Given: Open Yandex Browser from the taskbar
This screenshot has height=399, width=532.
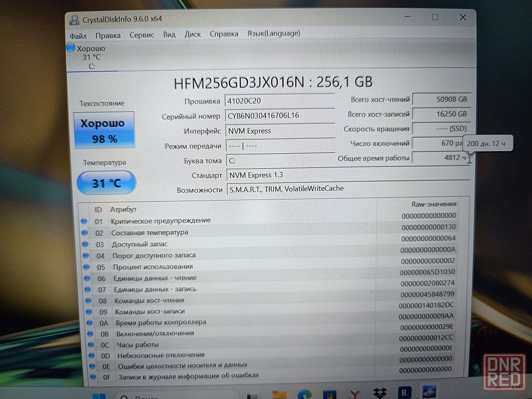Looking at the screenshot, I should pos(355,394).
